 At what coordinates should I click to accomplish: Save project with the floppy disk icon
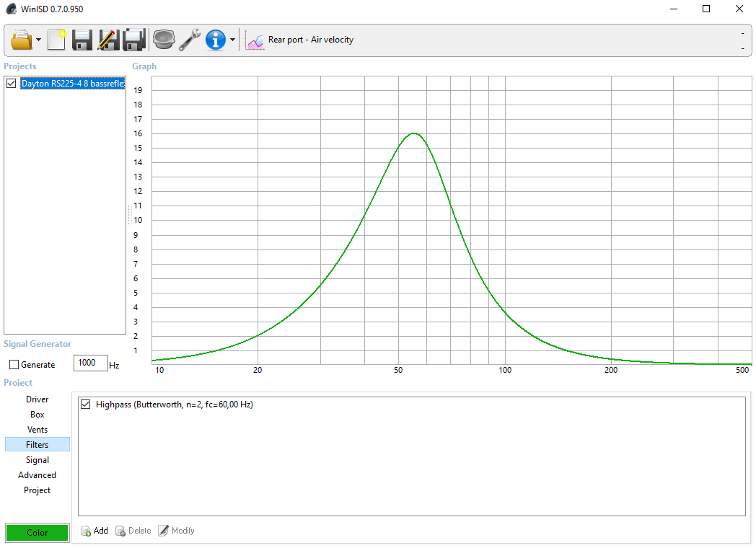[82, 40]
